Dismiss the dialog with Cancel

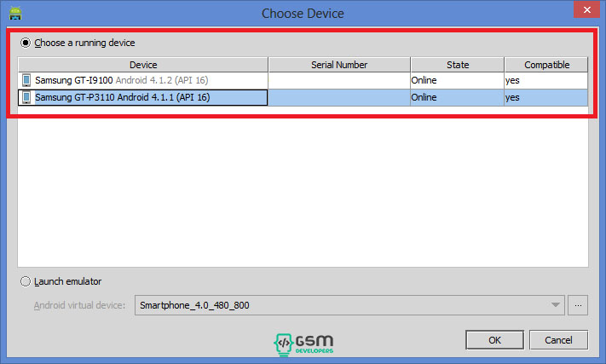(x=558, y=340)
